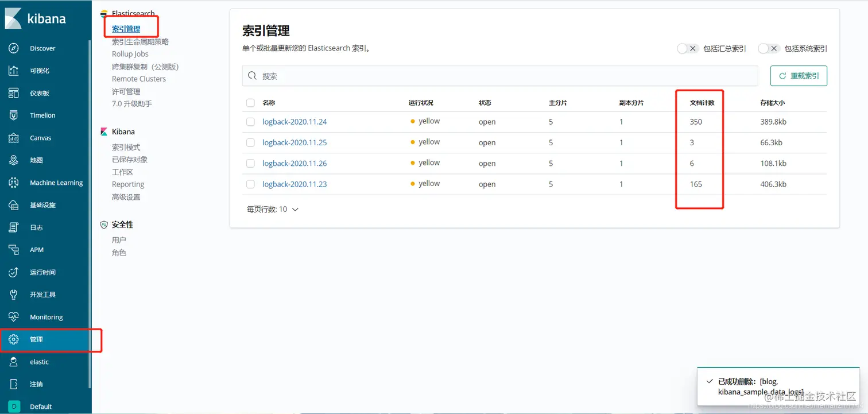Open 角色 under 安全性
The image size is (868, 414).
coord(119,253)
